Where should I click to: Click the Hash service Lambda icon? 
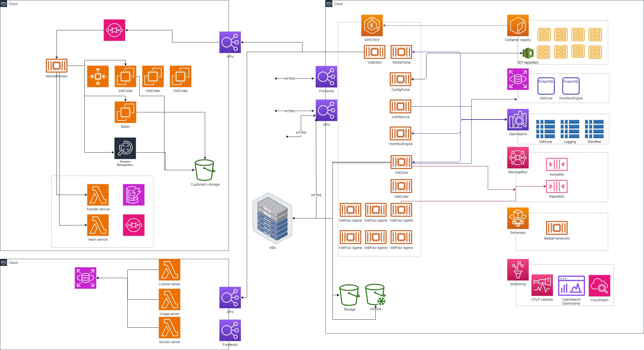pos(98,225)
